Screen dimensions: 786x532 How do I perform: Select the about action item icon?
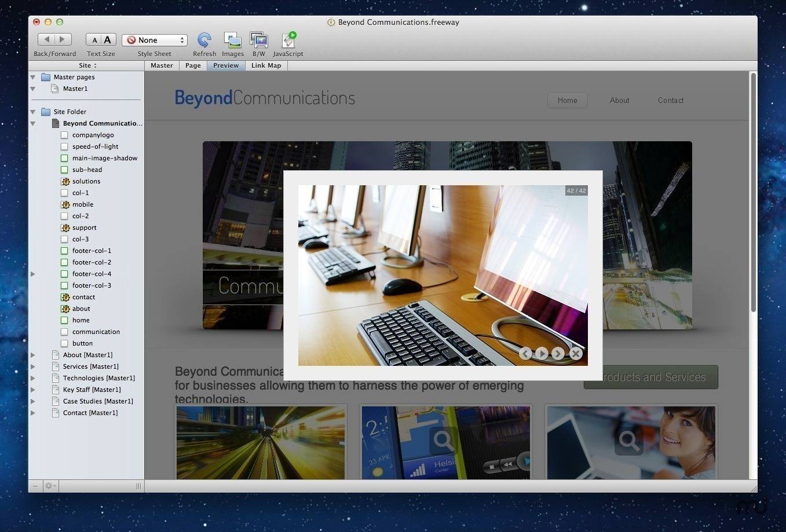(x=65, y=309)
